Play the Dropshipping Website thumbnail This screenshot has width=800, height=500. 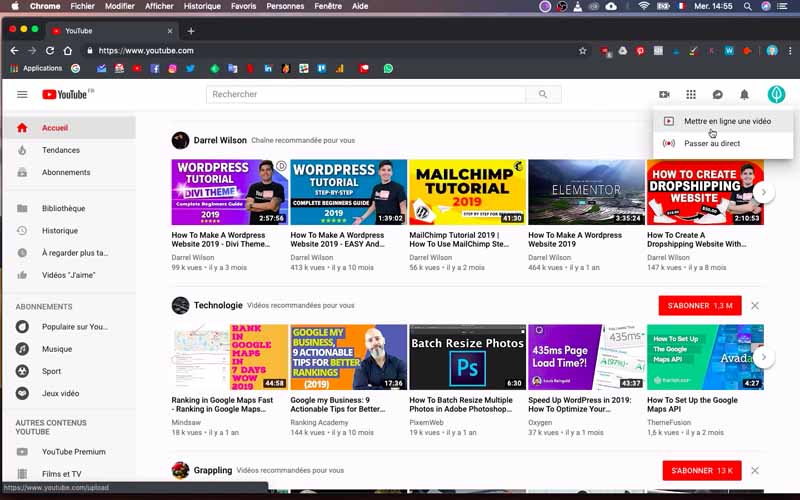(705, 192)
